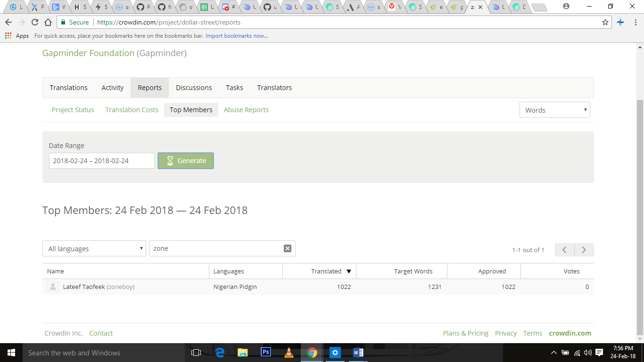Reload the current Crowdin page
644x362 pixels.
[34, 22]
